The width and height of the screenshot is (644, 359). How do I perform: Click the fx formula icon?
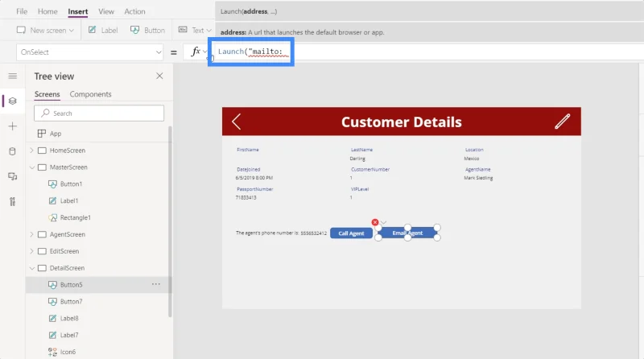point(196,52)
